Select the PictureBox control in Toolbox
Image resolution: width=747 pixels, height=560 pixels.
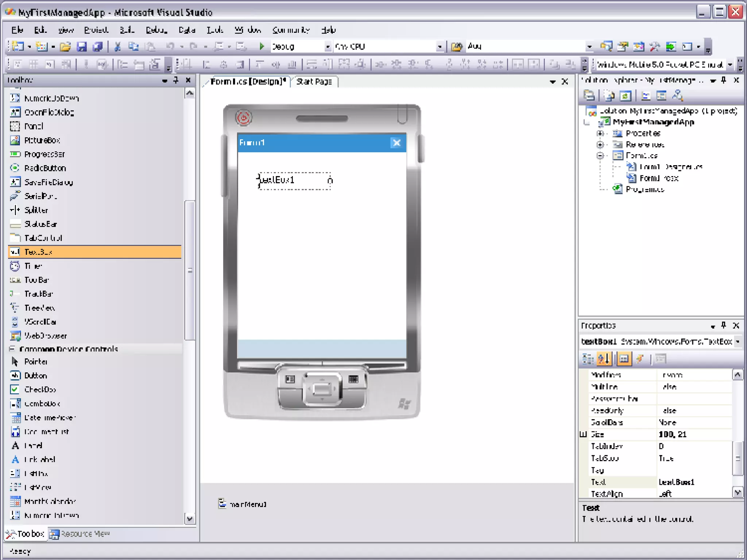(x=42, y=140)
